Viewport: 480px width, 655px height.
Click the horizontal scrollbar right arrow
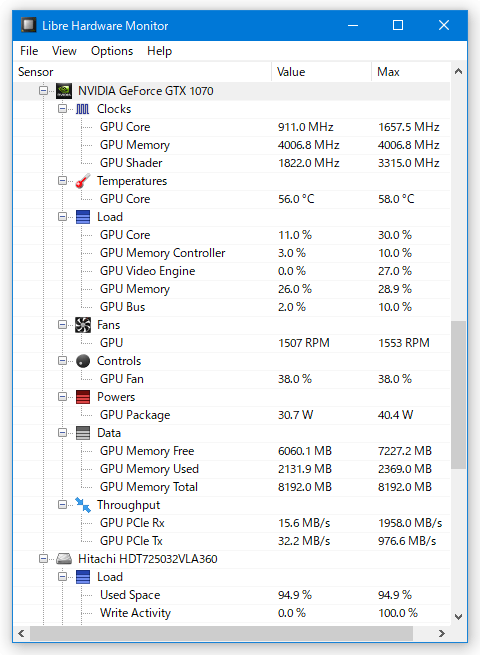click(x=442, y=633)
